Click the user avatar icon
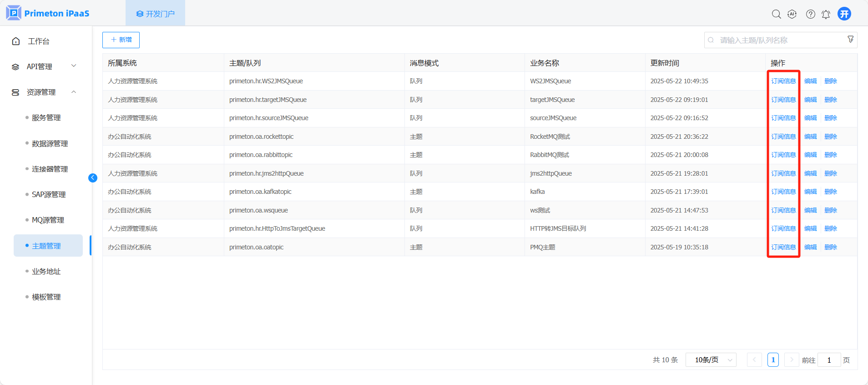 844,14
